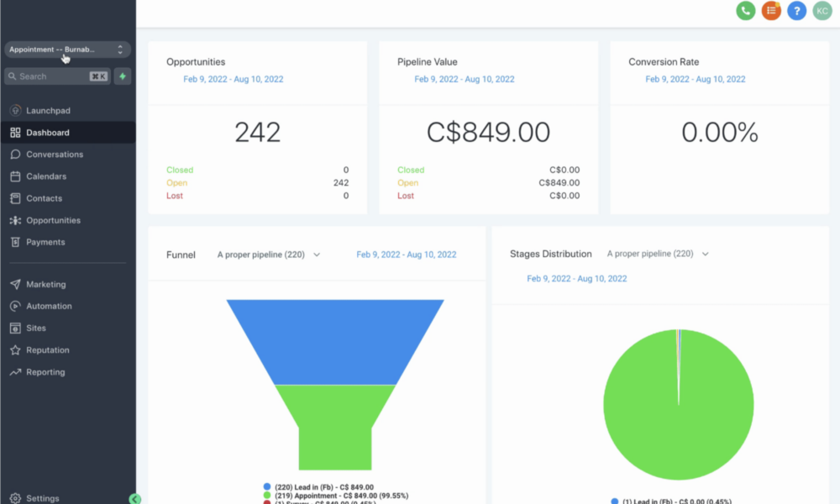This screenshot has width=840, height=504.
Task: Open the Opportunities menu label
Action: (53, 220)
